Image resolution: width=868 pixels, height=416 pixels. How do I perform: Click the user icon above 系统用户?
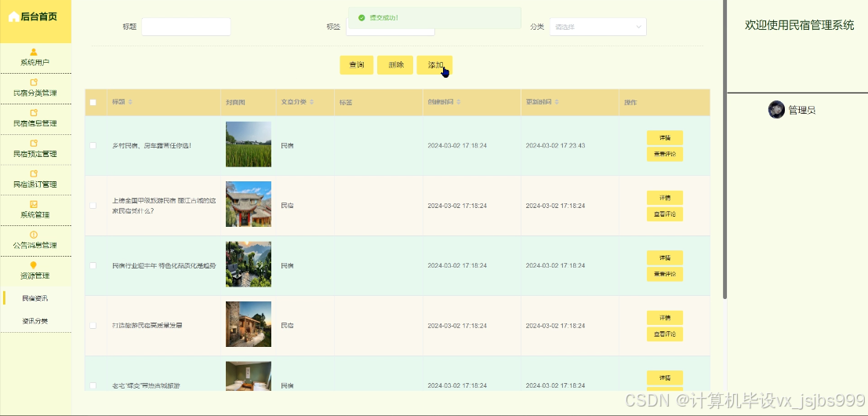34,52
